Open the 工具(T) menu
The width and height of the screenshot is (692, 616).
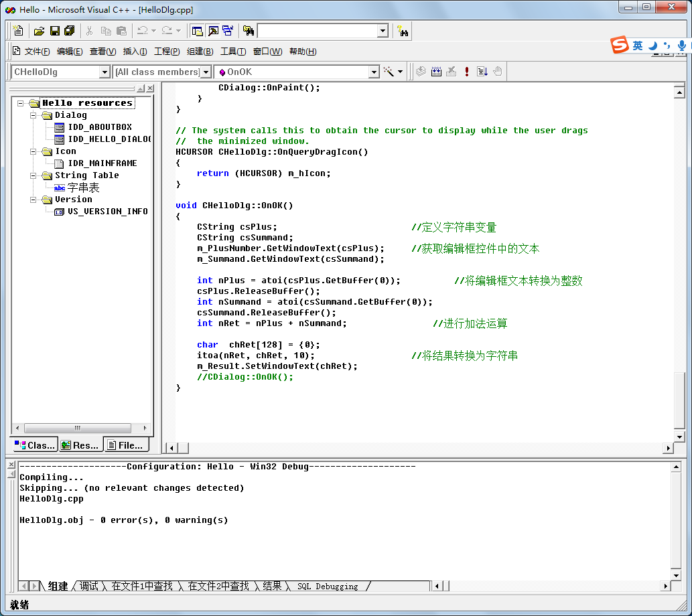click(x=233, y=52)
